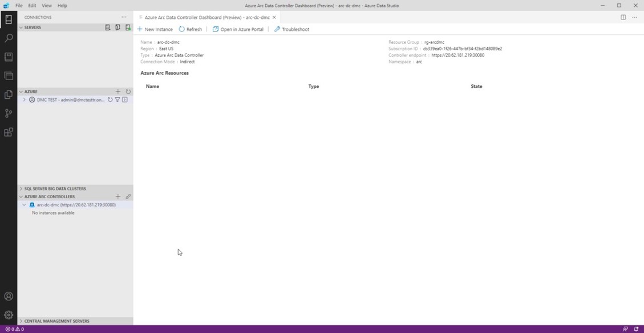Add Arc controller with plus icon
The width and height of the screenshot is (644, 333).
tap(118, 196)
